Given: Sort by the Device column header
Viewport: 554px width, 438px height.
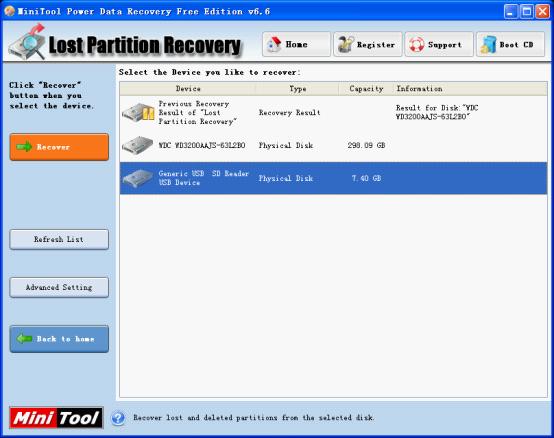Looking at the screenshot, I should (188, 89).
